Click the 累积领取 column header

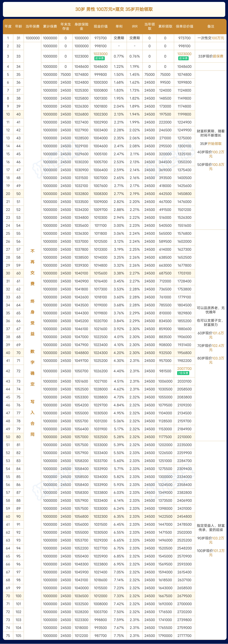(x=165, y=26)
